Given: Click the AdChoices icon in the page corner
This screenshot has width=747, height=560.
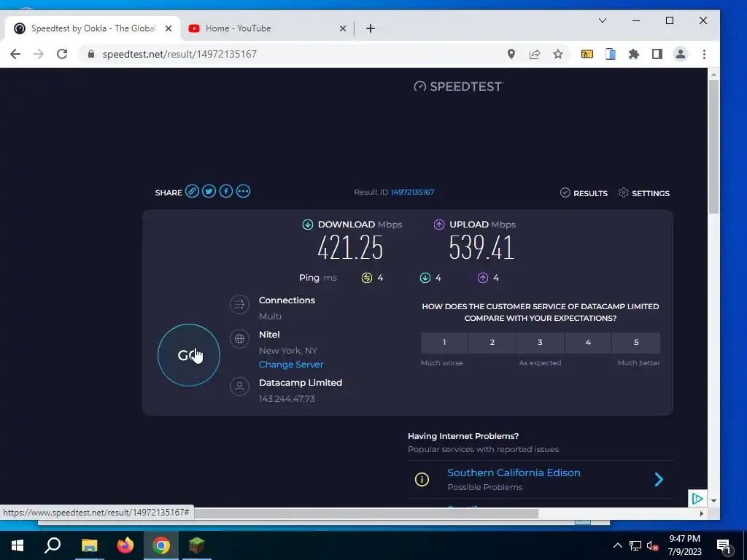Looking at the screenshot, I should 697,499.
